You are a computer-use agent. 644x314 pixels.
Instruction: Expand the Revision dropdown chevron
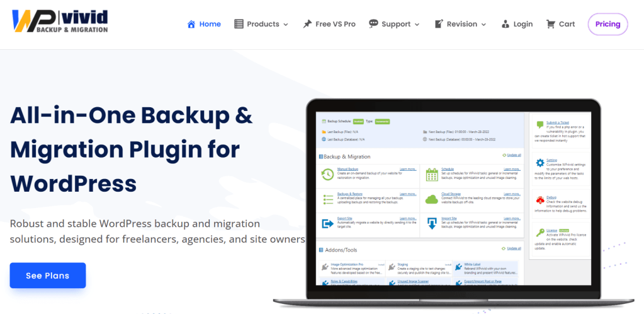point(484,25)
